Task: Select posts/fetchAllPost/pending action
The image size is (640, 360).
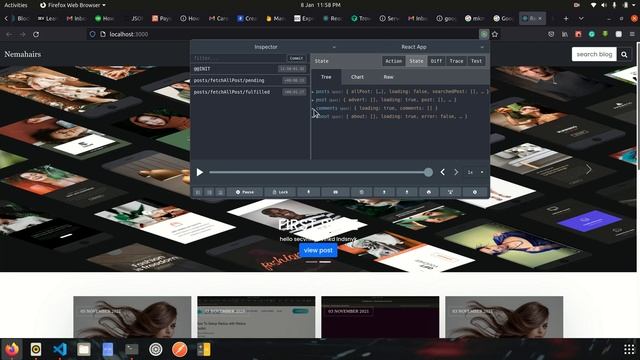Action: click(250, 80)
